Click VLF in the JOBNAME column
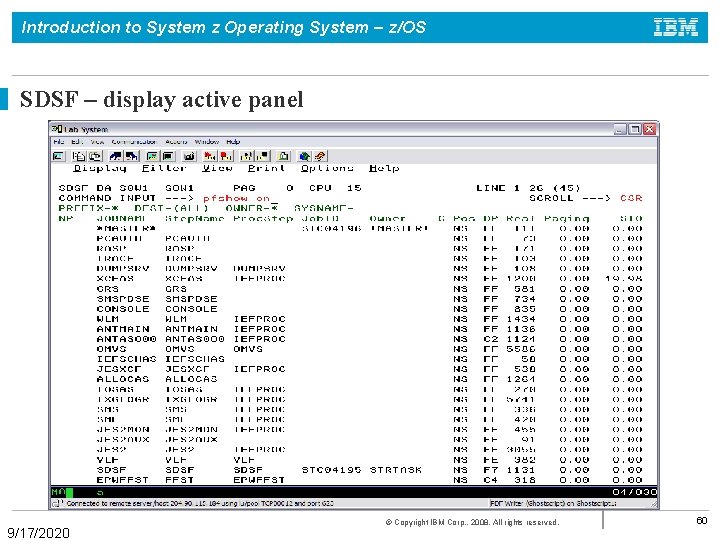The image size is (720, 540). point(107,460)
